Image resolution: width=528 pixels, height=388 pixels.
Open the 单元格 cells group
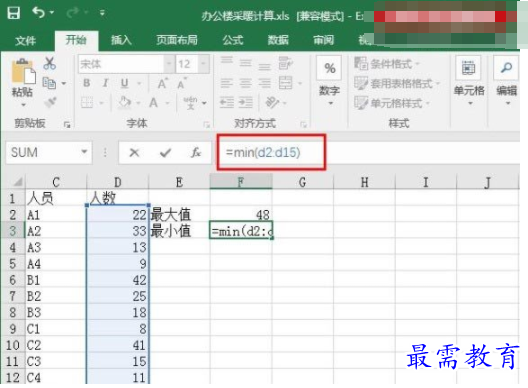tap(469, 81)
